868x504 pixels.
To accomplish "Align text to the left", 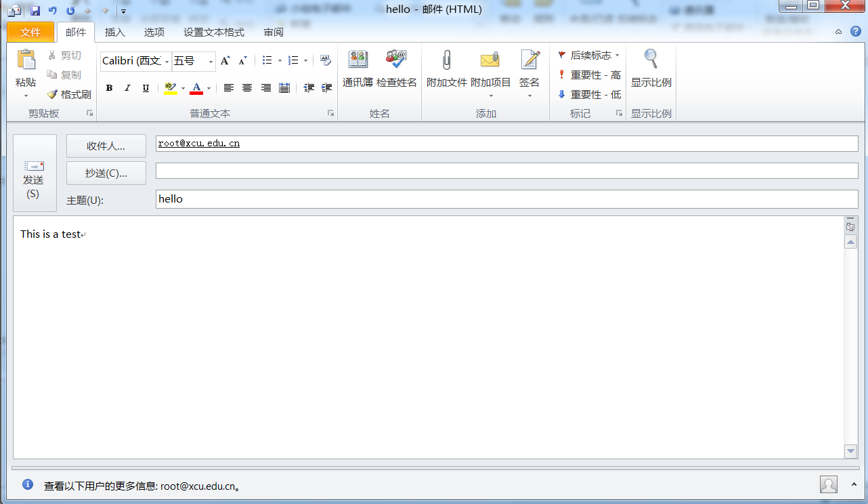I will (229, 88).
